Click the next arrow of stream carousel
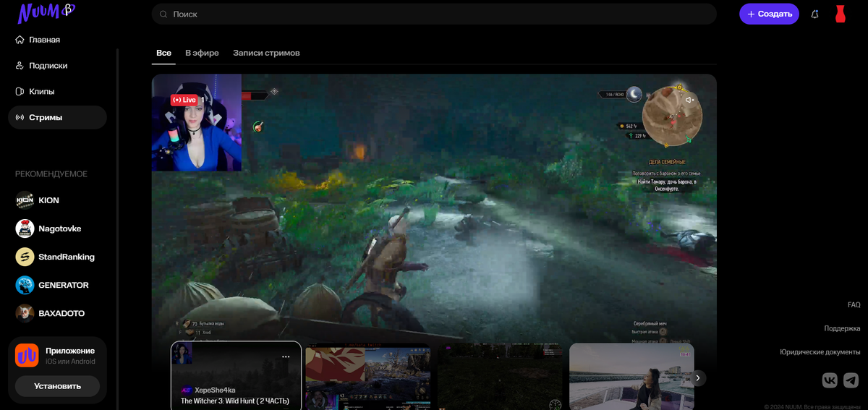This screenshot has height=410, width=868. [698, 377]
